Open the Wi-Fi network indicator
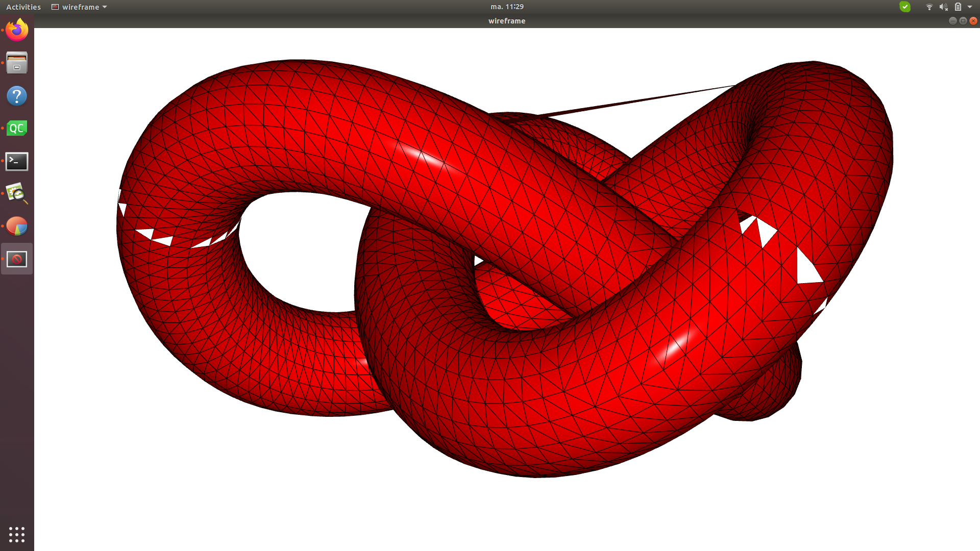 (929, 7)
